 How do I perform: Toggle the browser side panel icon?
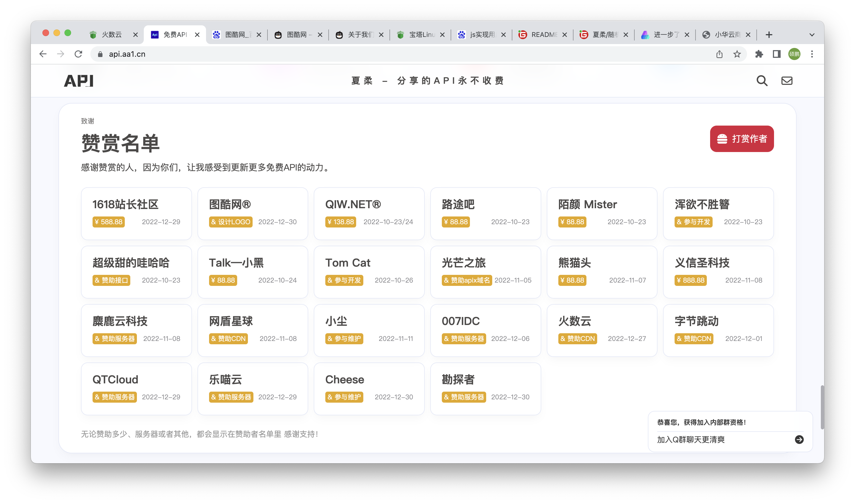coord(776,54)
